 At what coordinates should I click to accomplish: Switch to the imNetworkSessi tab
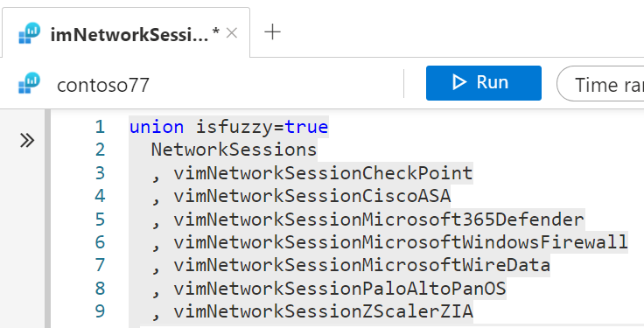coord(129,34)
